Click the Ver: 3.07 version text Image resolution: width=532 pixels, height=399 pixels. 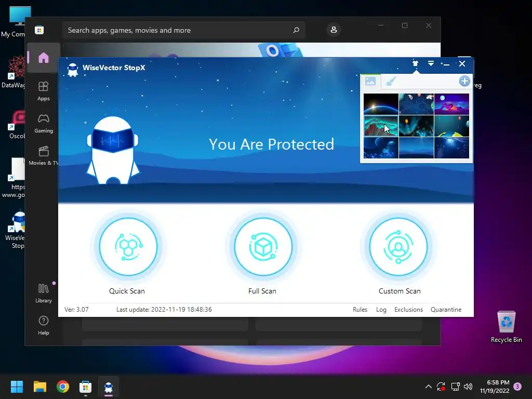pyautogui.click(x=76, y=310)
